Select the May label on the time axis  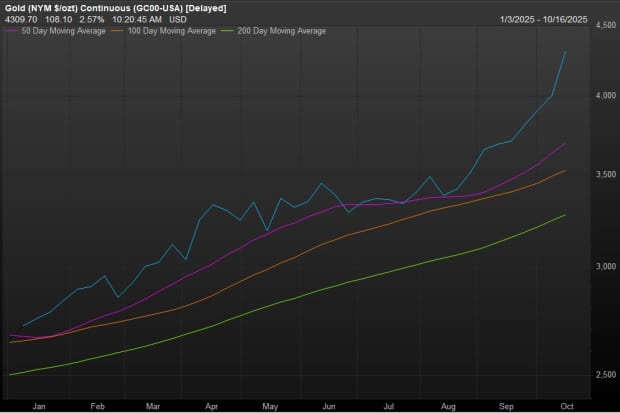[270, 406]
